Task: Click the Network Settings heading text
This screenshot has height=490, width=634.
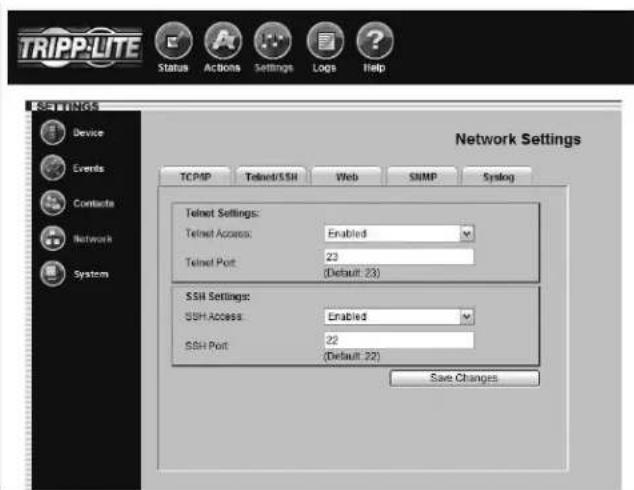Action: [x=518, y=139]
